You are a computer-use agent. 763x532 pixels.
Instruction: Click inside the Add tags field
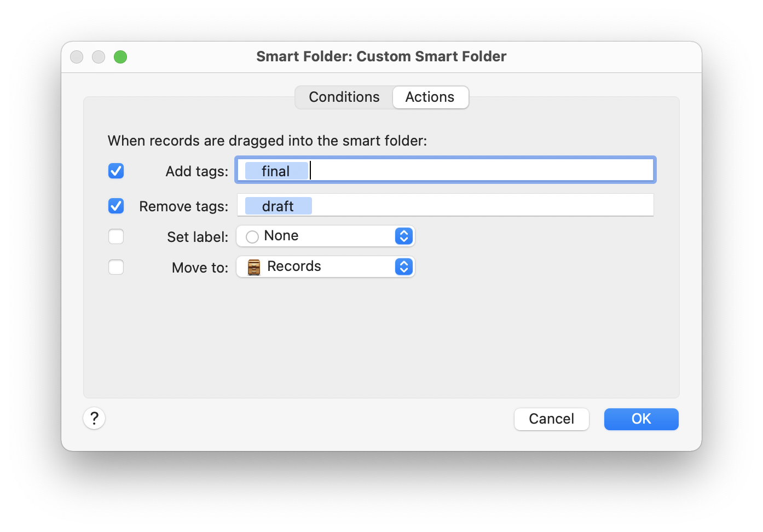446,170
